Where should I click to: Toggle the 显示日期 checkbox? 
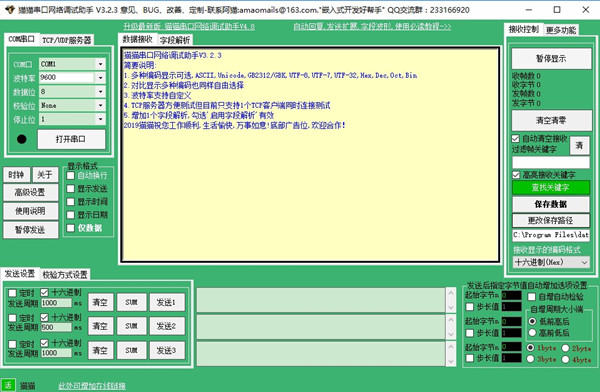click(70, 215)
